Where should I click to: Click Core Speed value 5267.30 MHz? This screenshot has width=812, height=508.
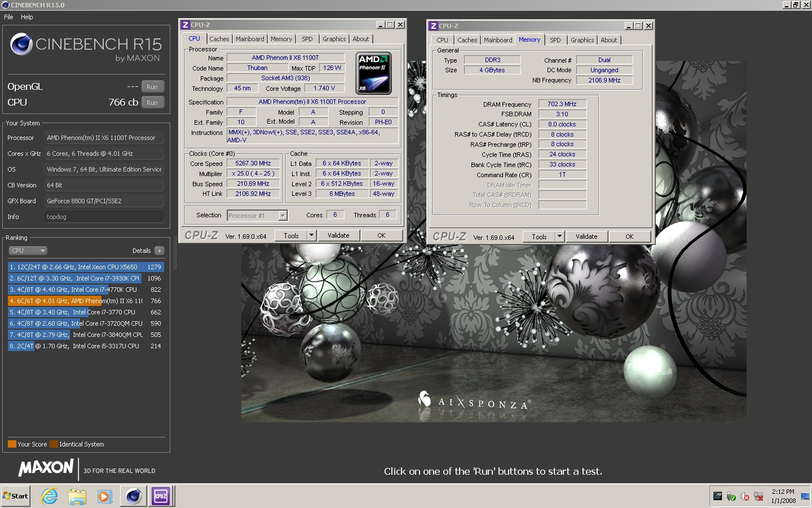pyautogui.click(x=253, y=163)
